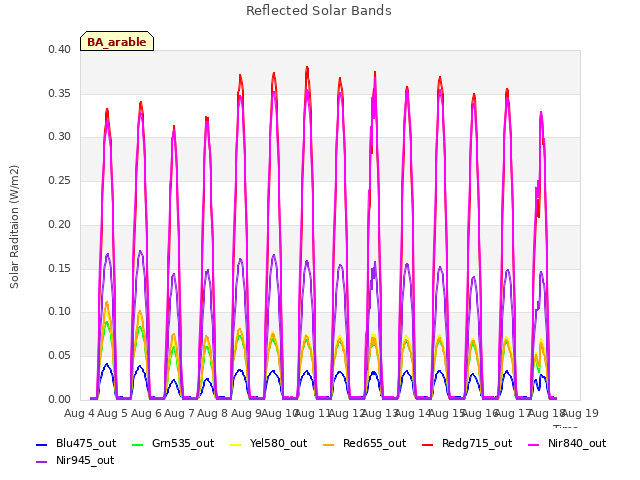Viewport: 640px width, 480px height.
Task: Click the Nir945_out legend purple swatch
Action: click(42, 462)
